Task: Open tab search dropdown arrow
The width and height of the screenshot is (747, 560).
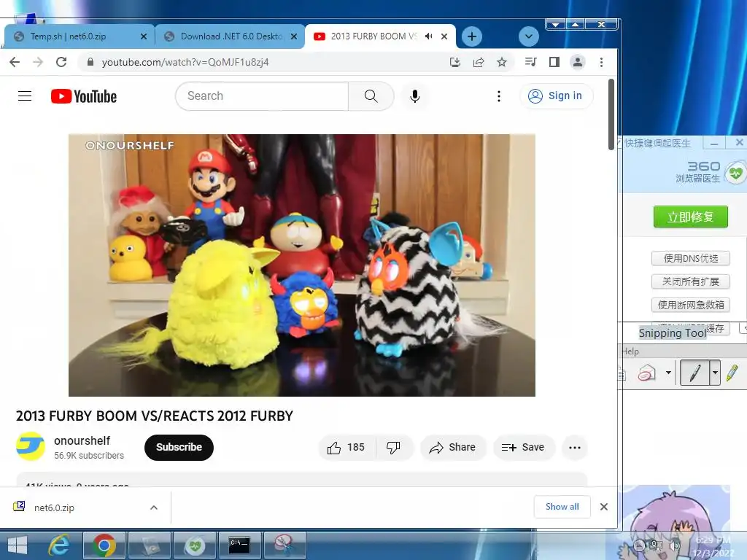Action: point(528,36)
